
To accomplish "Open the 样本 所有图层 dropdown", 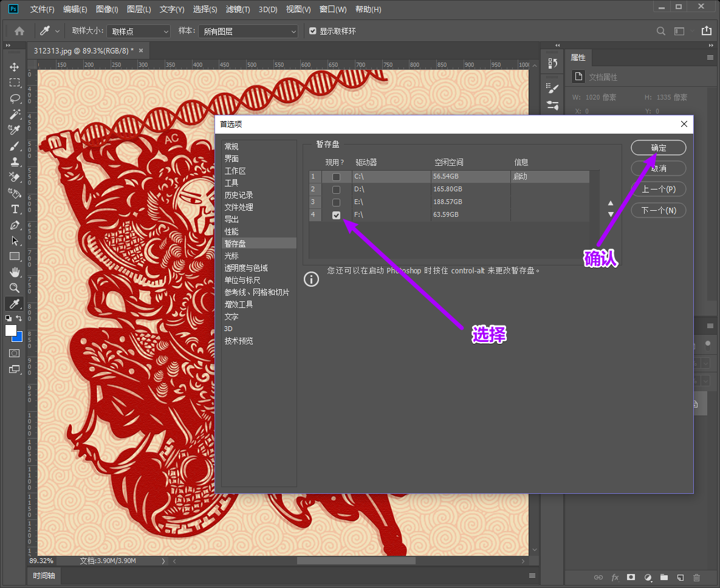I will [248, 31].
